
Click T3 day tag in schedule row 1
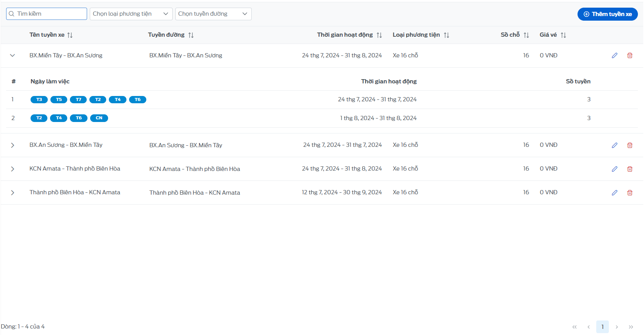(x=39, y=100)
